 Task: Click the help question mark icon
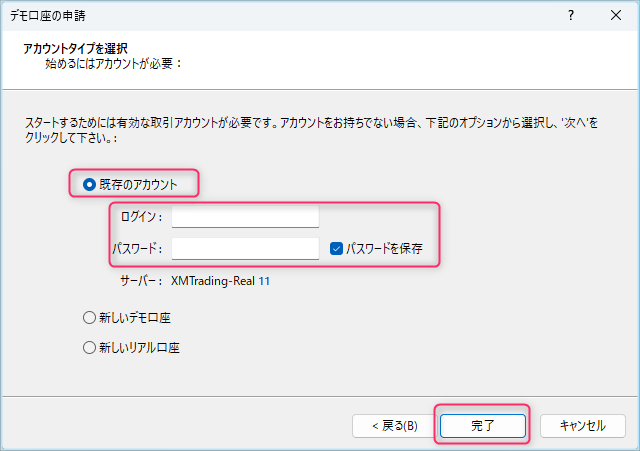pos(571,15)
